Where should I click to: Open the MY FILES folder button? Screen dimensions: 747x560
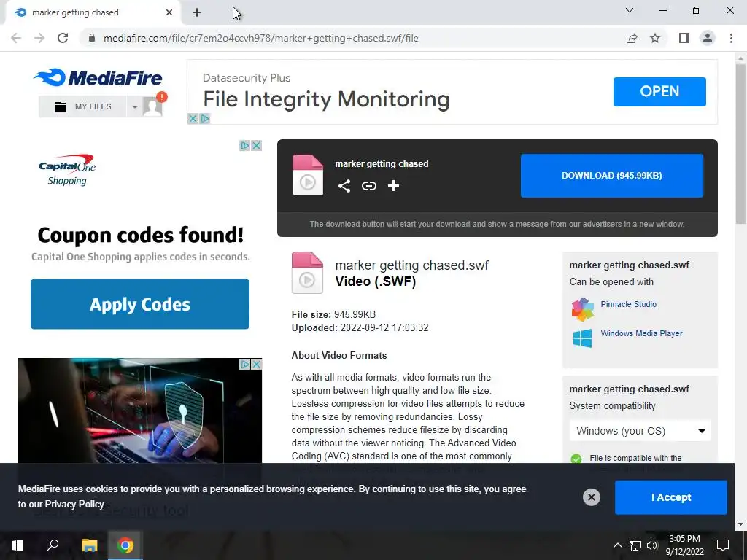click(82, 106)
